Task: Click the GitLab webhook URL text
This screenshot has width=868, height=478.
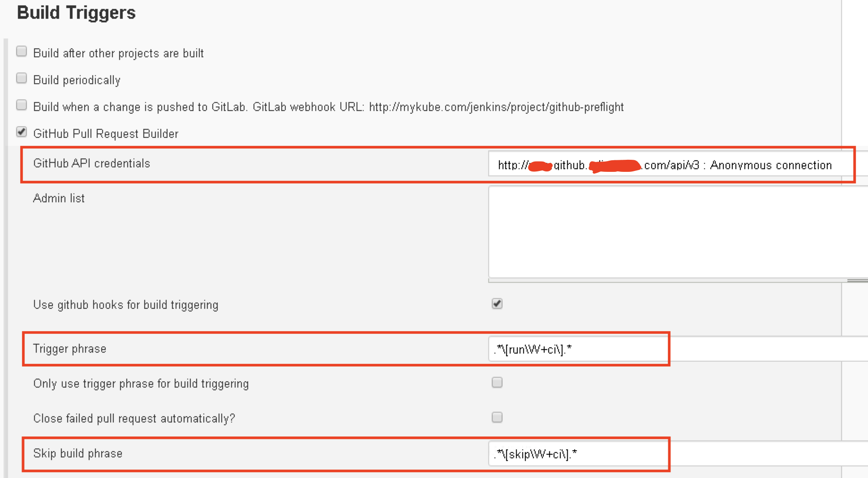Action: coord(496,107)
